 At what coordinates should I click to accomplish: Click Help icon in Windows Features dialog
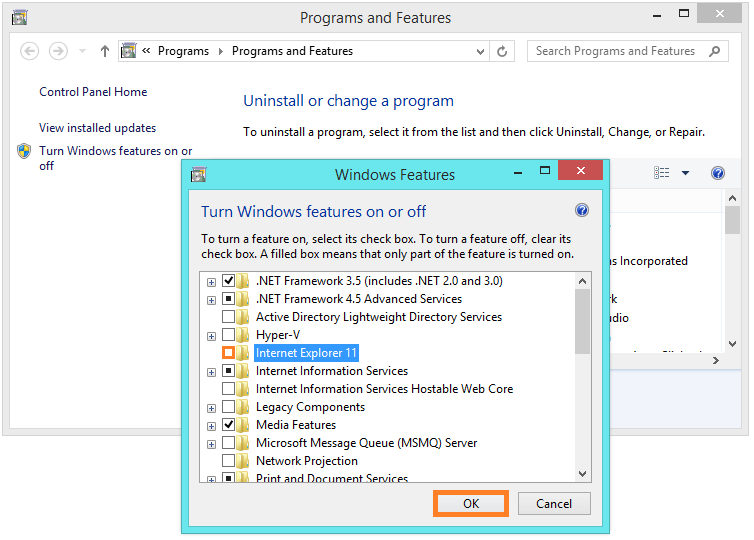[582, 210]
